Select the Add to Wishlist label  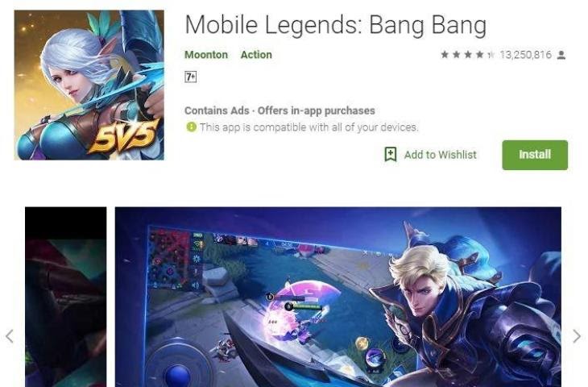pyautogui.click(x=441, y=155)
